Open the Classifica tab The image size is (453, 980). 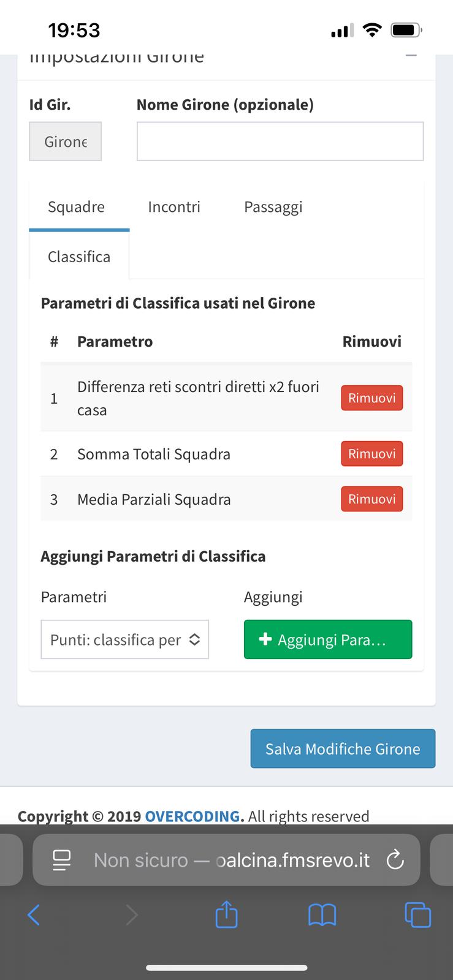pos(79,257)
